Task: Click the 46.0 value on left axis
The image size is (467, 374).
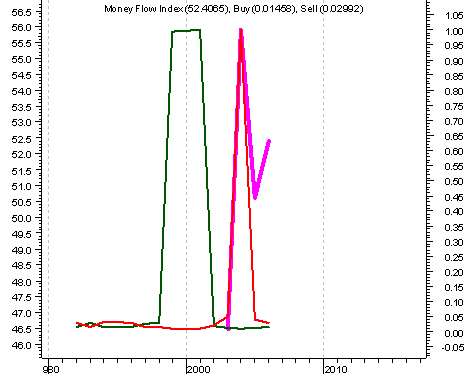Action: click(21, 345)
